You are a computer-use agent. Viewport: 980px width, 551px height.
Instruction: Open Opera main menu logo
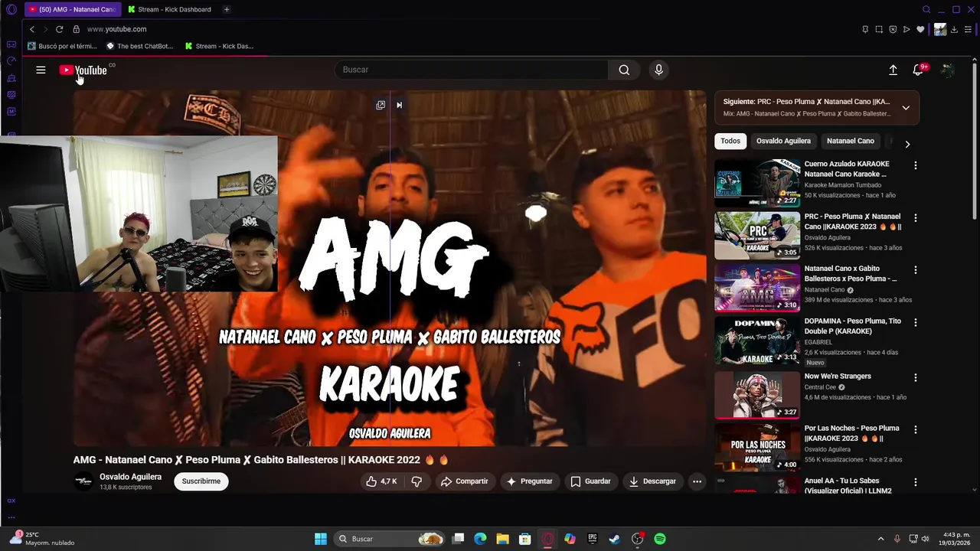click(x=11, y=10)
